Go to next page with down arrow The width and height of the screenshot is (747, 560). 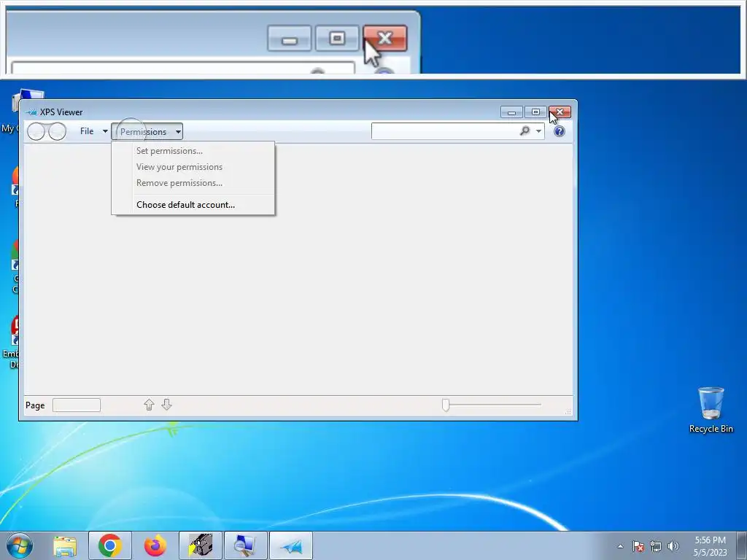pos(166,405)
